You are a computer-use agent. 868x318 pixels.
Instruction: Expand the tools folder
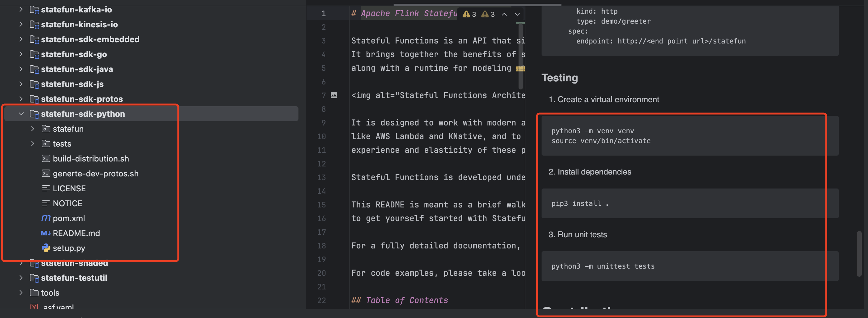coord(21,293)
